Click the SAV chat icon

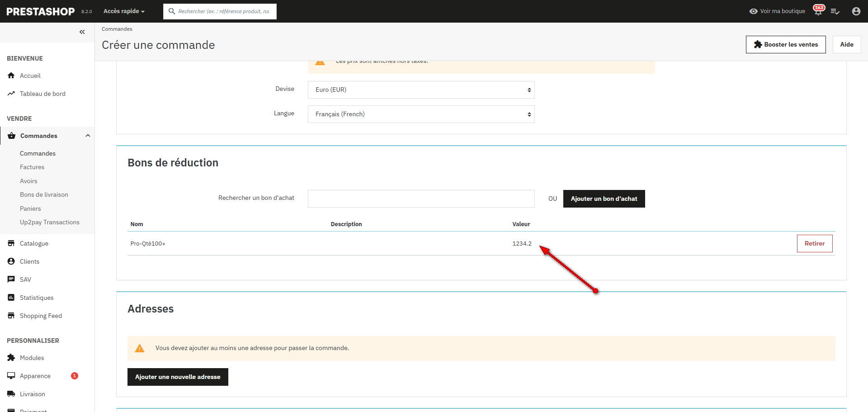(x=11, y=279)
